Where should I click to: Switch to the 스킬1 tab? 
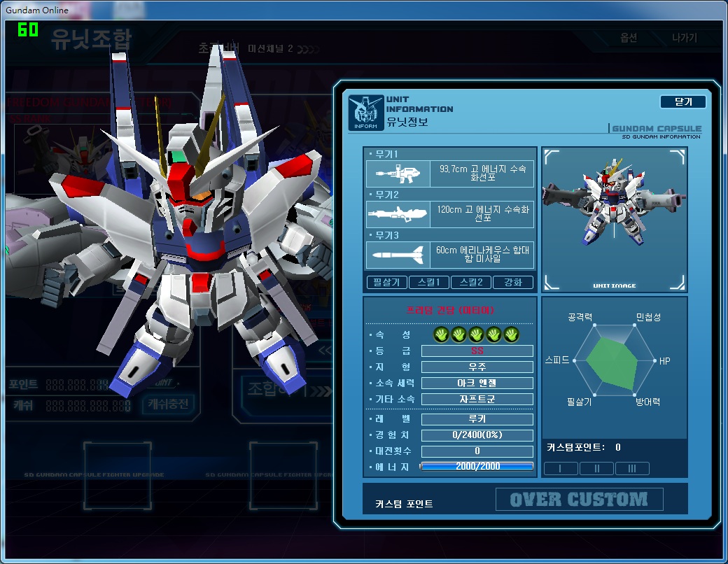(x=429, y=282)
